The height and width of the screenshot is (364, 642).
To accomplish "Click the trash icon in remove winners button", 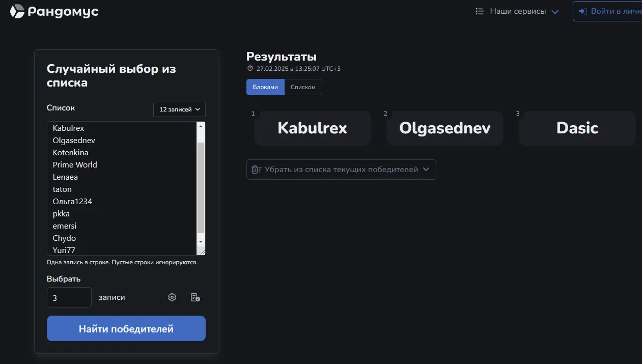I will point(257,170).
